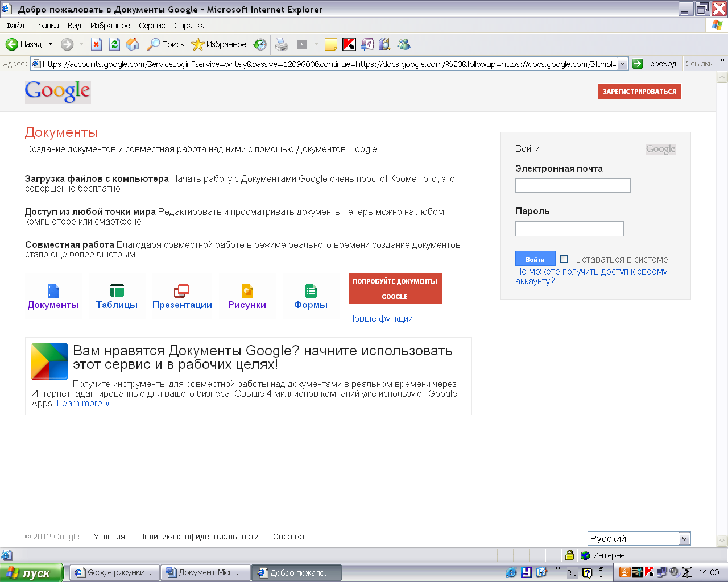The image size is (728, 582).
Task: Click the Таблицы link label
Action: [117, 305]
